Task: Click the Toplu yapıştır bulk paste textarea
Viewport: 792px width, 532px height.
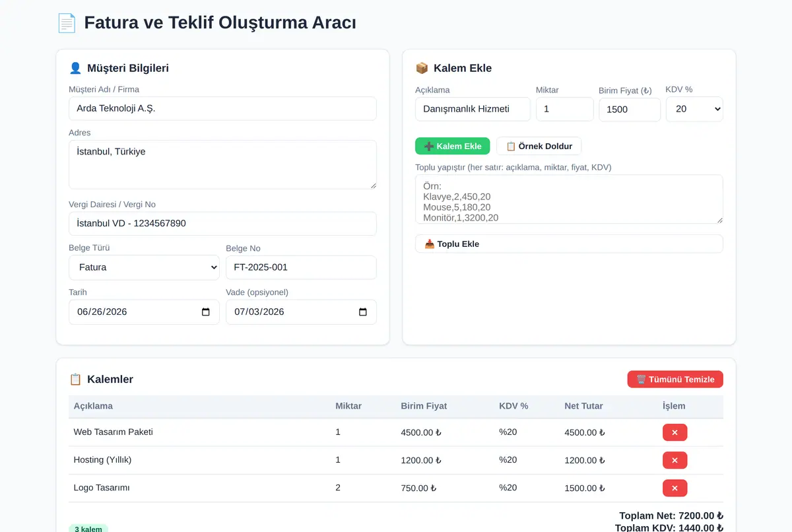Action: [x=569, y=199]
